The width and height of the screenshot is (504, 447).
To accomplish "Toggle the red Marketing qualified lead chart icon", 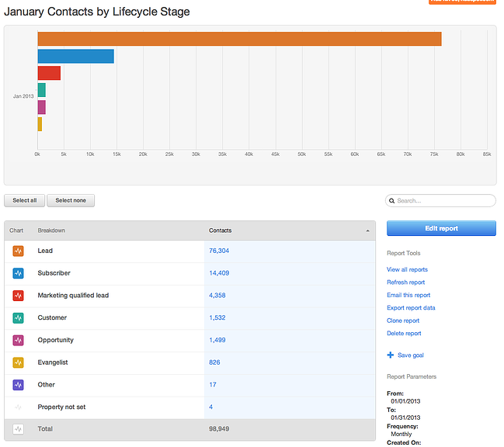I will (19, 296).
